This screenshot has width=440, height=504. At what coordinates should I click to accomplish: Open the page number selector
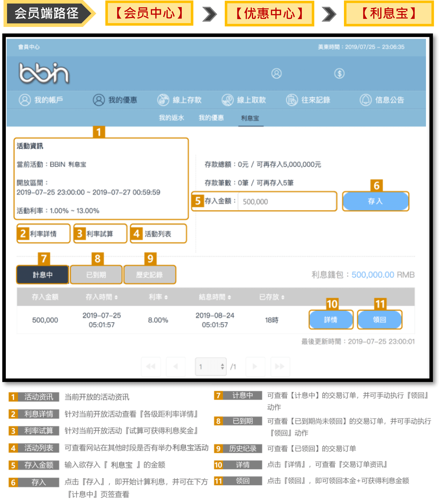211,366
